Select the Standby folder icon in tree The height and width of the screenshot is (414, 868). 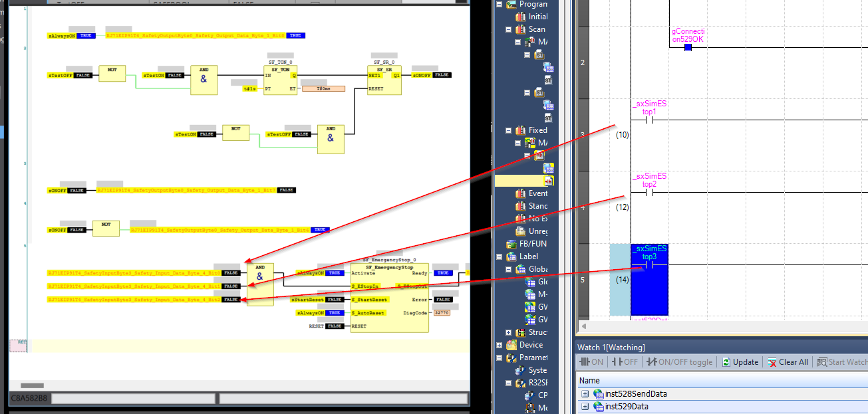click(x=522, y=206)
